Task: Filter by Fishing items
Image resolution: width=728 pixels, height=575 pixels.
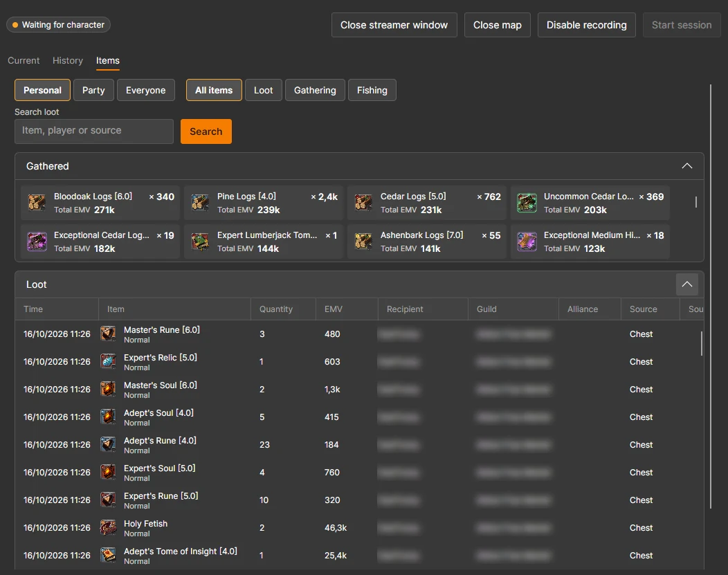Action: (x=372, y=90)
